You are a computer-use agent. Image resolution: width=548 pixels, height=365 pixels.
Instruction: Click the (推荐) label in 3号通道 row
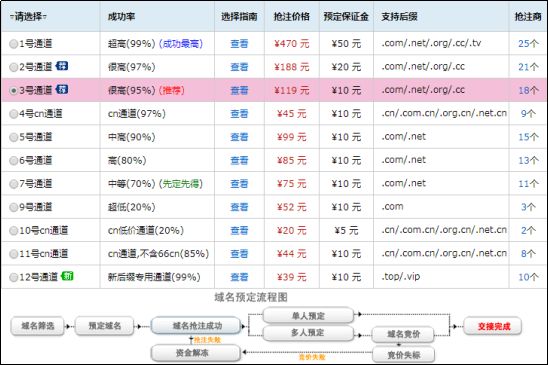pos(171,90)
